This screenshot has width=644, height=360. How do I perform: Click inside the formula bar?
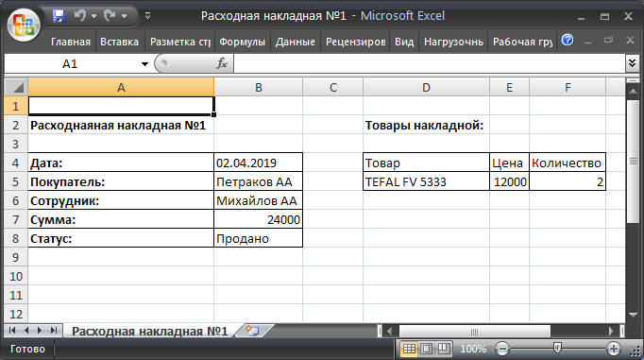pos(430,64)
